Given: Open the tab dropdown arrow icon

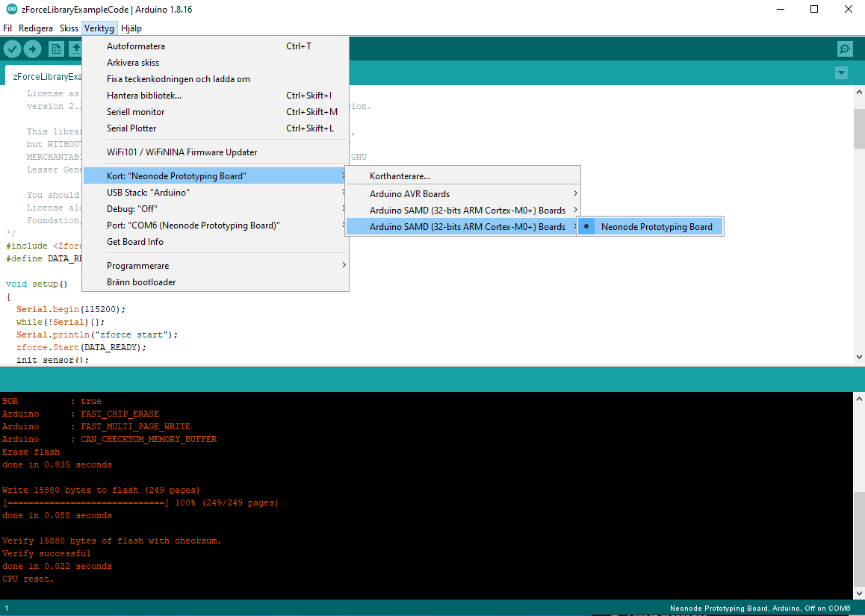Looking at the screenshot, I should click(842, 73).
